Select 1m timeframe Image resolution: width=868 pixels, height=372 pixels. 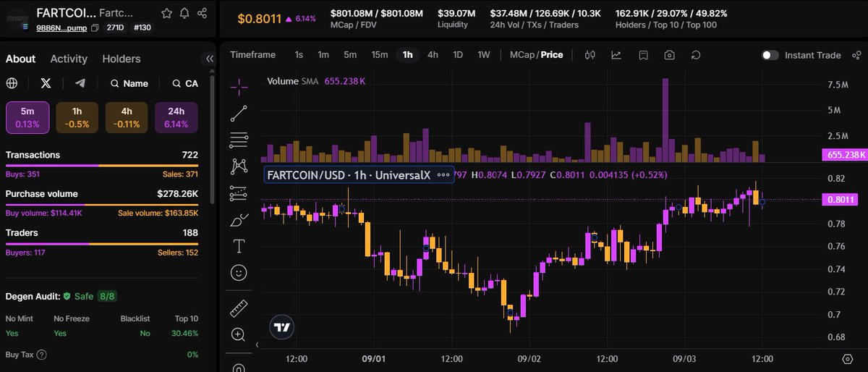(x=323, y=55)
